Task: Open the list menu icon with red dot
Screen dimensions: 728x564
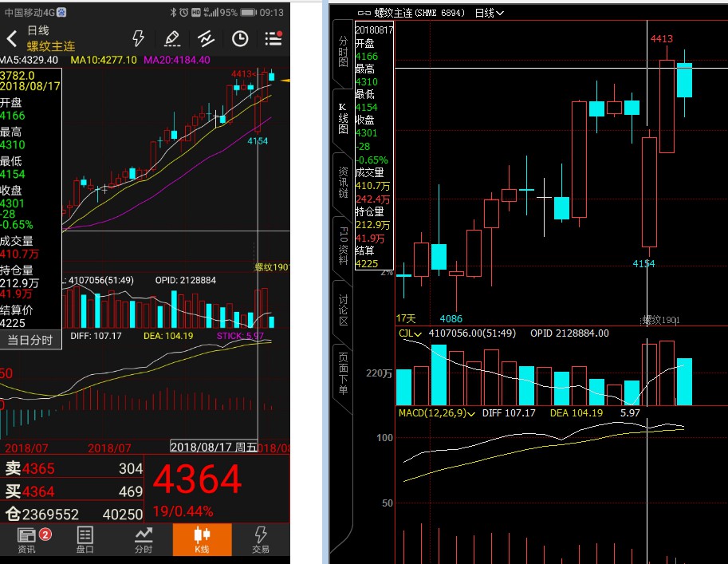Action: pos(273,38)
